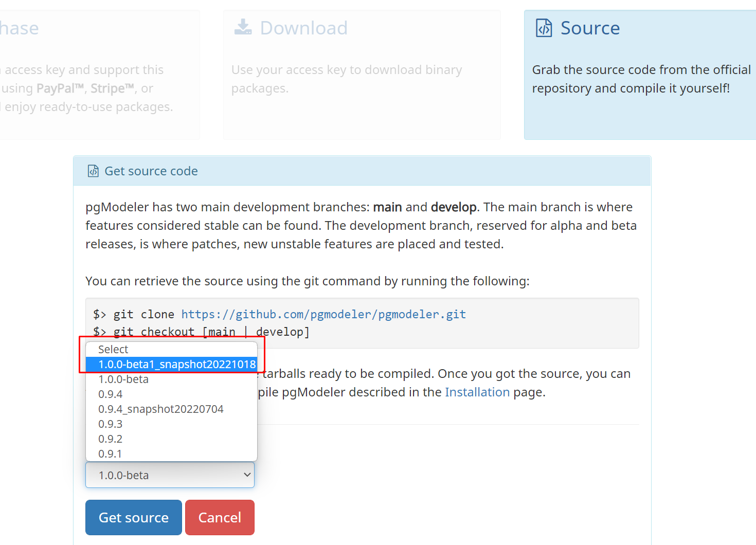Click the Download tray icon
Screen dimensions: 756x545
pyautogui.click(x=243, y=27)
